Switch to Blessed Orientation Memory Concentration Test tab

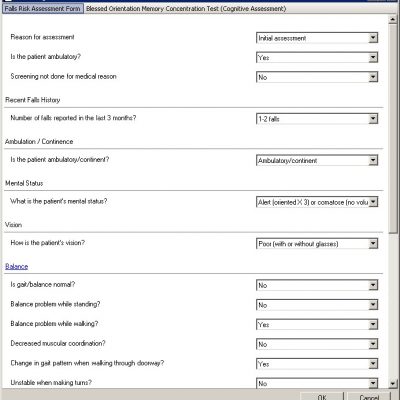[186, 9]
